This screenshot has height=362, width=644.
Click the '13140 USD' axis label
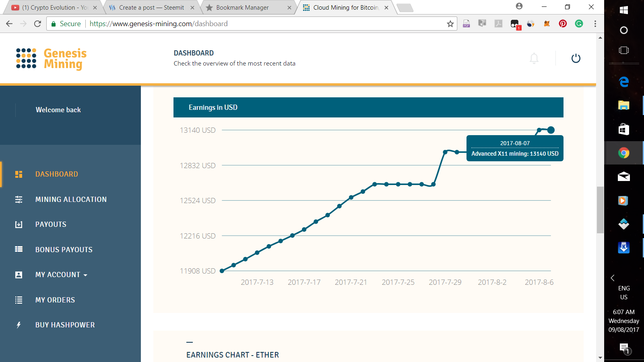click(x=198, y=130)
